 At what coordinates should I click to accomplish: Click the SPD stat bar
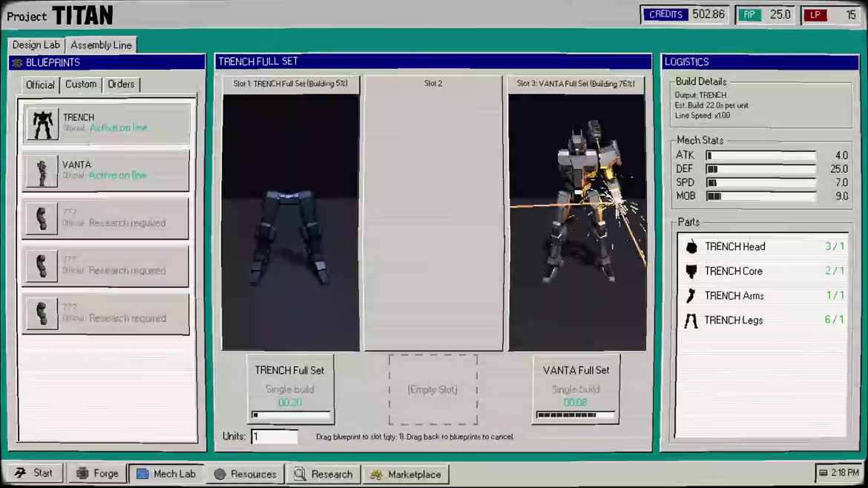pyautogui.click(x=760, y=182)
